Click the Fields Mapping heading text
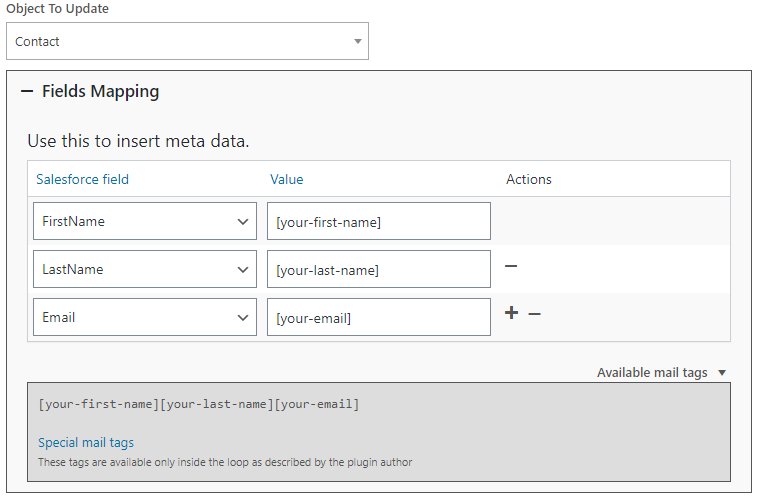 pyautogui.click(x=100, y=92)
